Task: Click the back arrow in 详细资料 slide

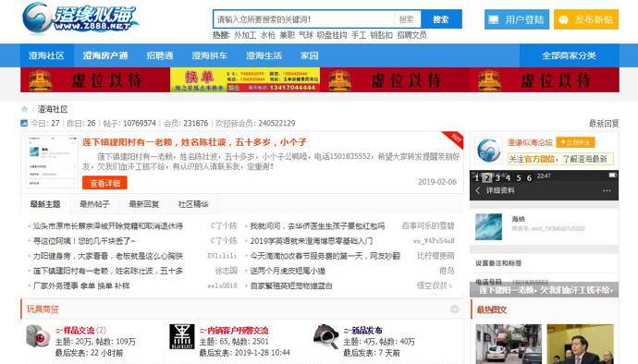Action: (478, 190)
